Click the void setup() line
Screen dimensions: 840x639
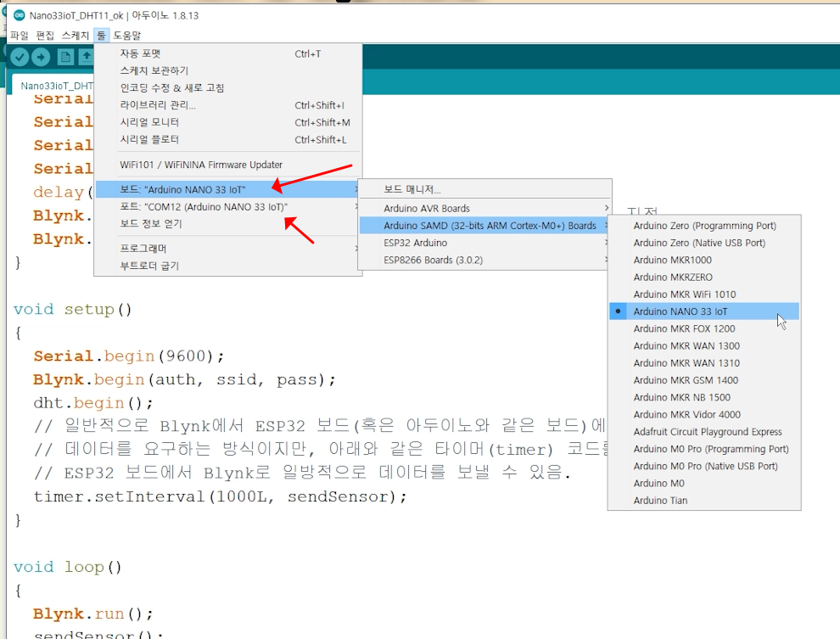[72, 310]
